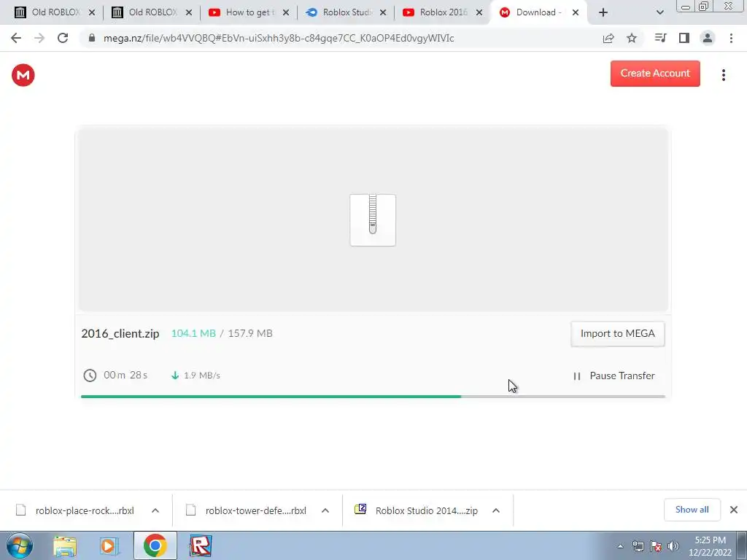The width and height of the screenshot is (747, 560).
Task: Toggle Chrome side panel
Action: 684,38
